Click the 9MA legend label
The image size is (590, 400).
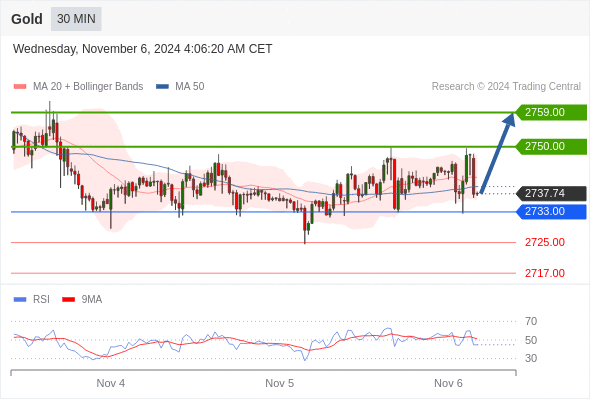[92, 300]
